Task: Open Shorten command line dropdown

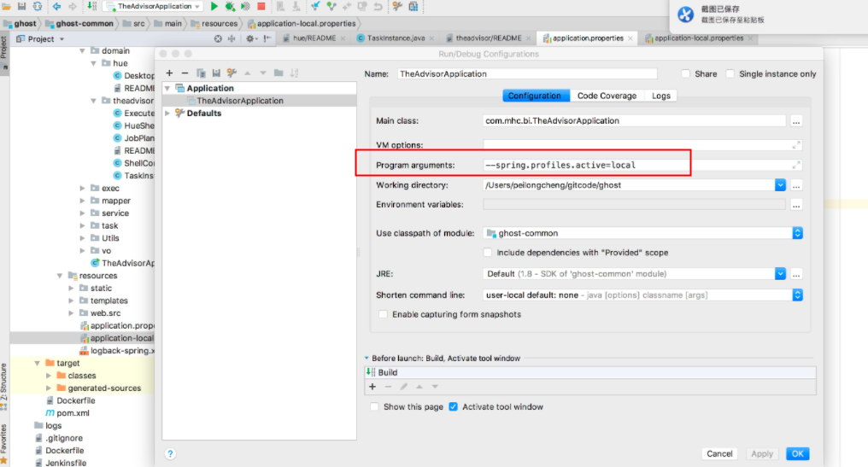Action: pyautogui.click(x=797, y=295)
